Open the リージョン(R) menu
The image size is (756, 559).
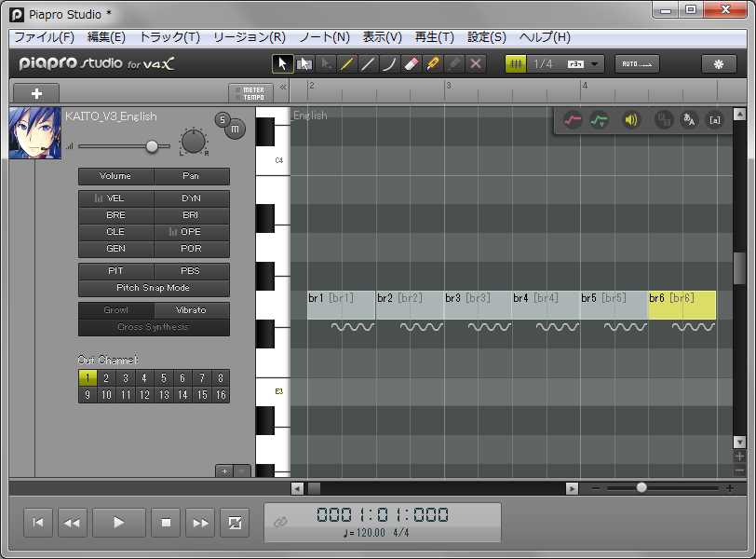tap(250, 37)
